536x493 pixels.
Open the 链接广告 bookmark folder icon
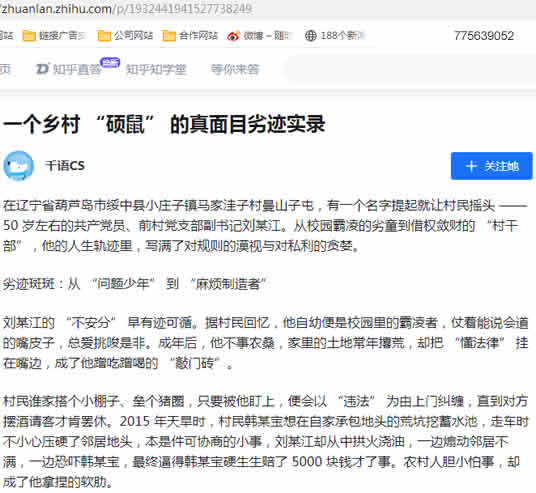pos(29,36)
